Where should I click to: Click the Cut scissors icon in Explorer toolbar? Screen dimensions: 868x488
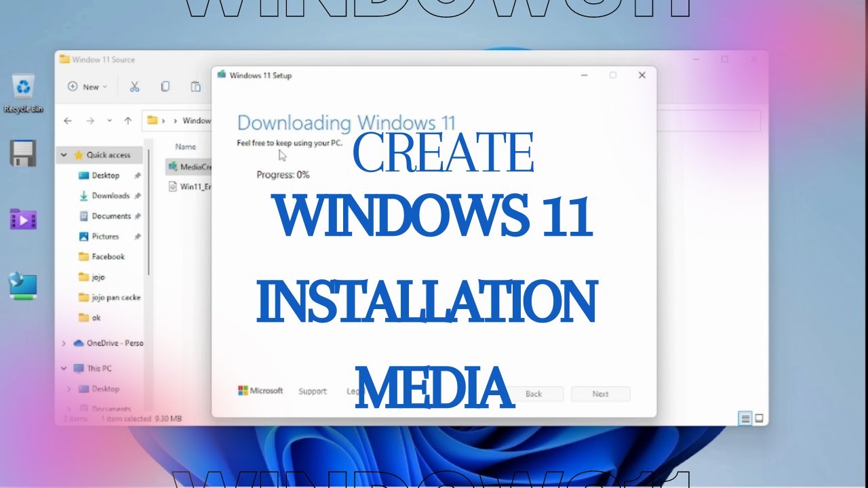pos(134,87)
